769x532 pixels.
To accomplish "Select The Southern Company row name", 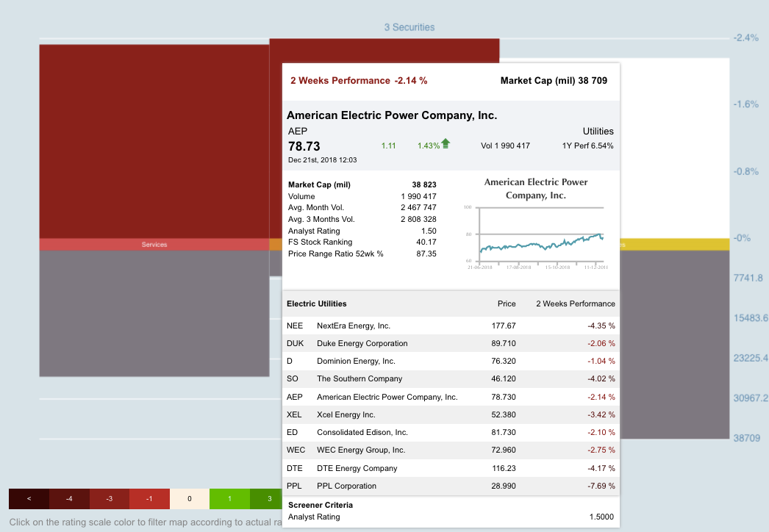I will [360, 378].
